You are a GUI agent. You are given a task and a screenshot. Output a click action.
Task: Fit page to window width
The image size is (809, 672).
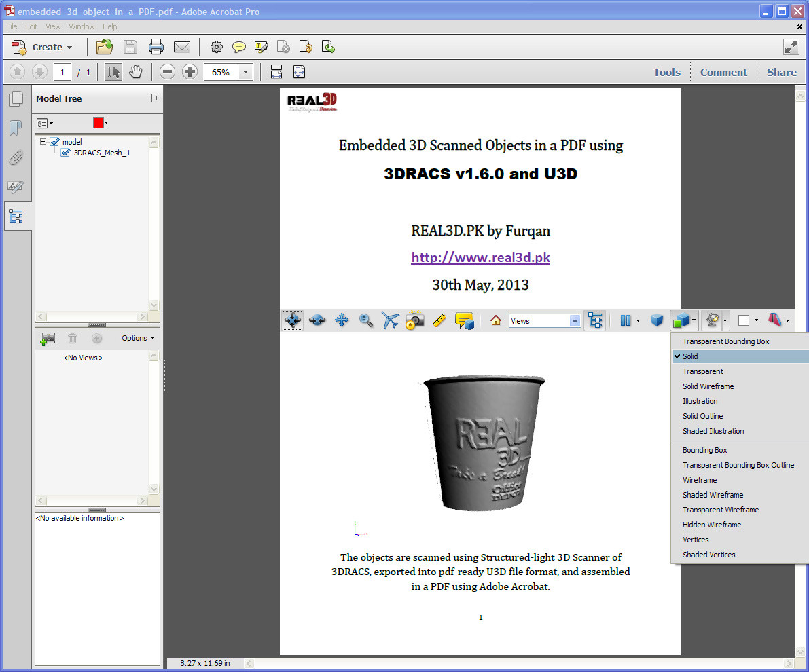click(x=276, y=72)
